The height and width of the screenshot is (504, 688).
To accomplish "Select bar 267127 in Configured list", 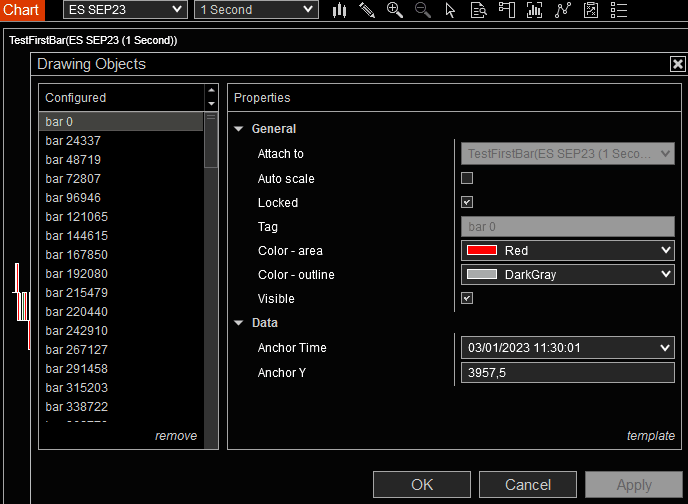I will [121, 350].
